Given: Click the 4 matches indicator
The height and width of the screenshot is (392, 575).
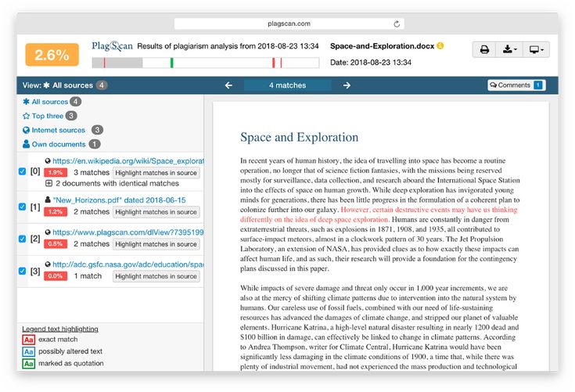Looking at the screenshot, I should (288, 85).
